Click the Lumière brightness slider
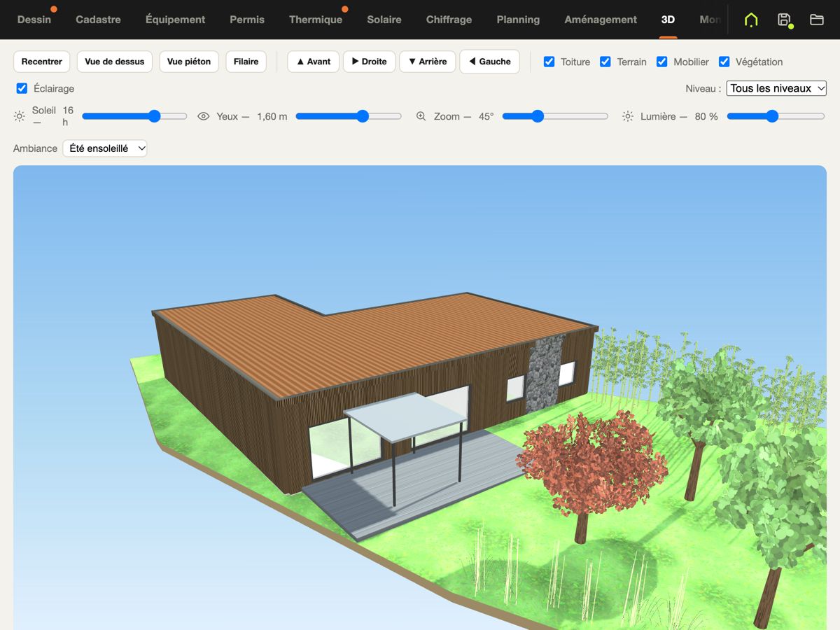The image size is (840, 630). [776, 116]
